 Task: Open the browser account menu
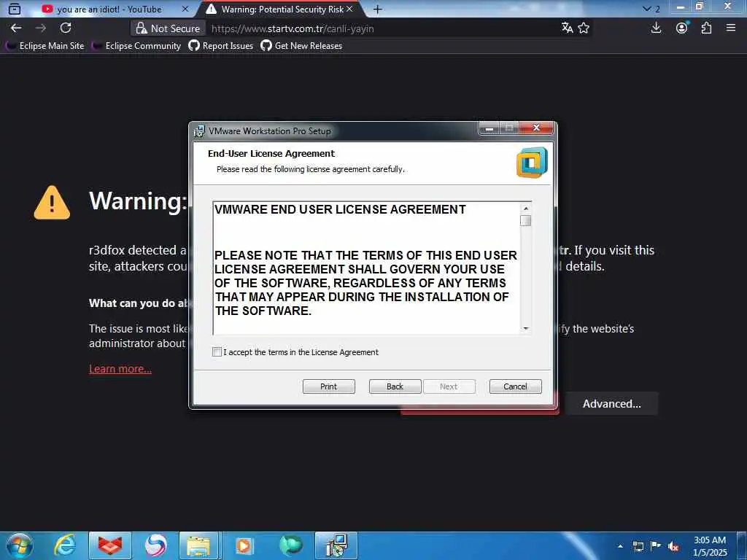pos(682,28)
